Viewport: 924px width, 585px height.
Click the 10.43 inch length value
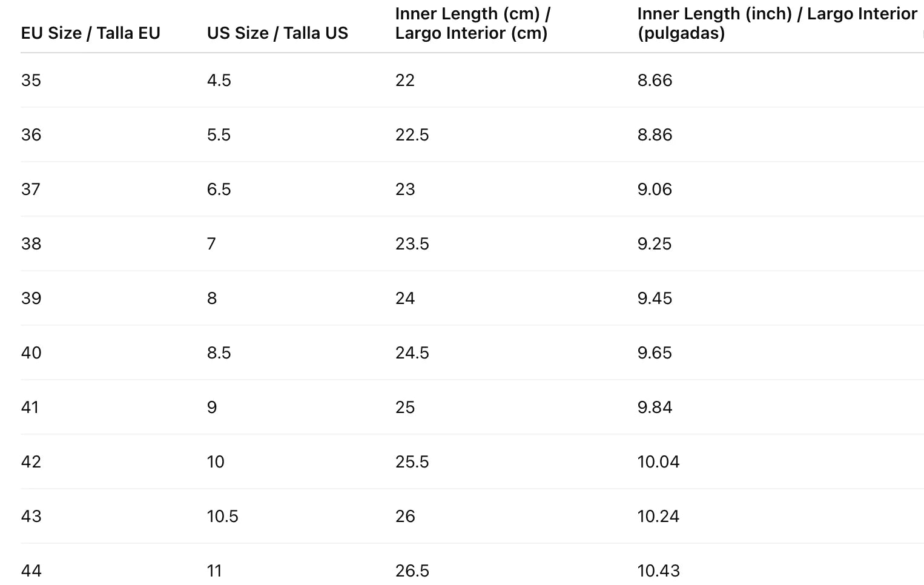pos(658,571)
